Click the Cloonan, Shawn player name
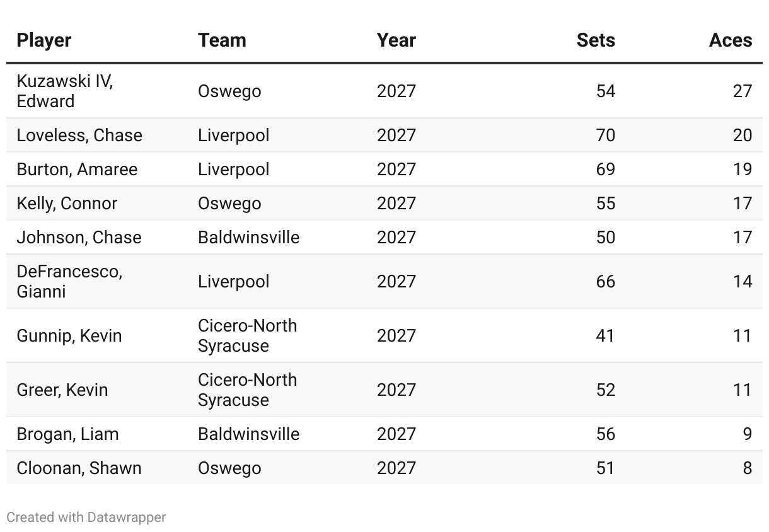769x532 pixels. (79, 468)
